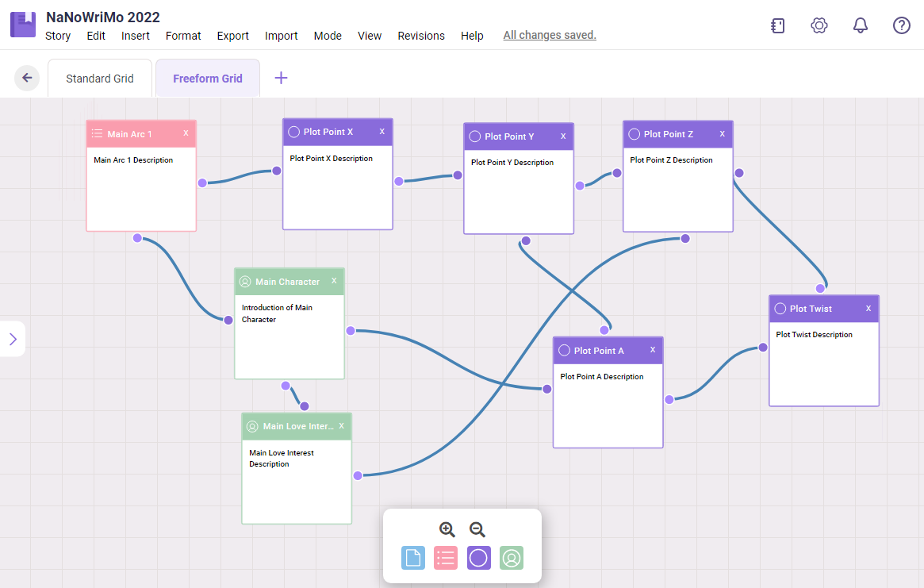Add a pink list arc card
The image size is (924, 588).
coord(446,558)
